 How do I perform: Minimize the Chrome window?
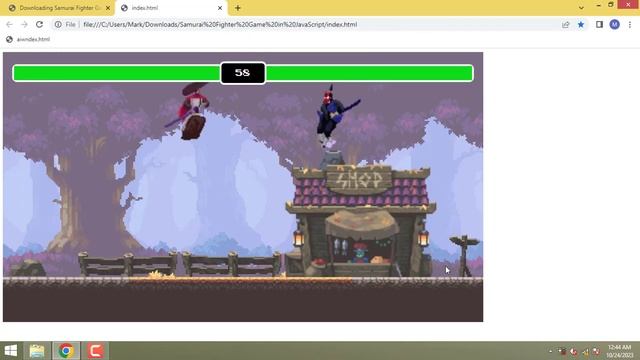tap(598, 5)
